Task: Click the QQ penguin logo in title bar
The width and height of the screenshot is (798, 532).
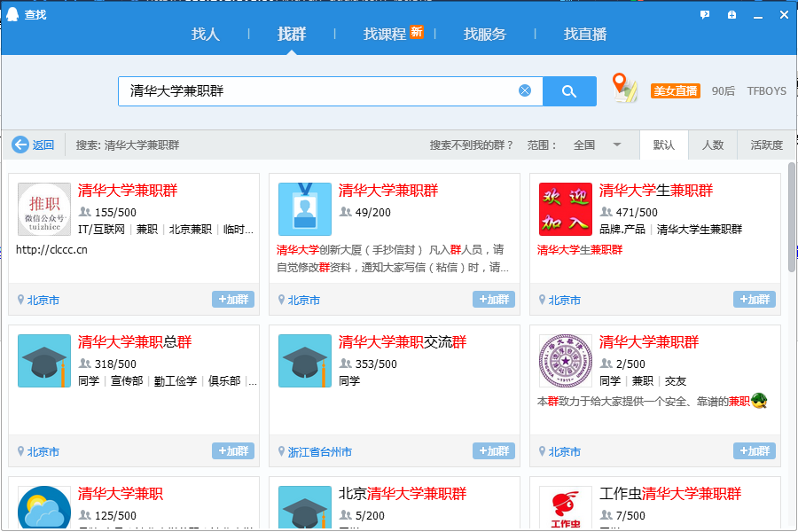Action: pyautogui.click(x=12, y=14)
